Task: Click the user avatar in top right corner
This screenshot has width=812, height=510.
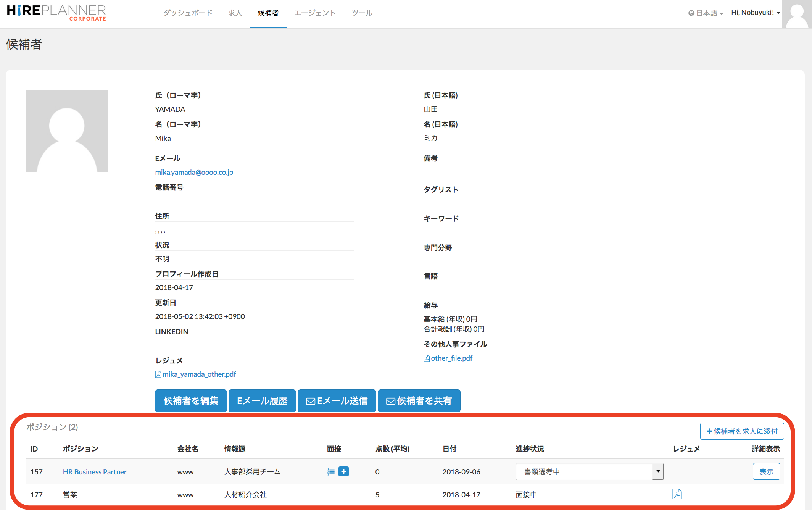Action: pyautogui.click(x=796, y=14)
